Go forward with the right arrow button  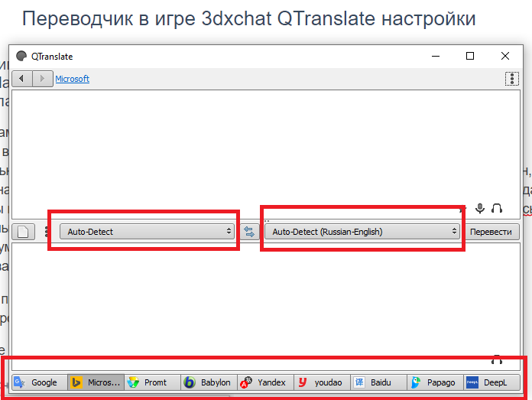pyautogui.click(x=42, y=79)
